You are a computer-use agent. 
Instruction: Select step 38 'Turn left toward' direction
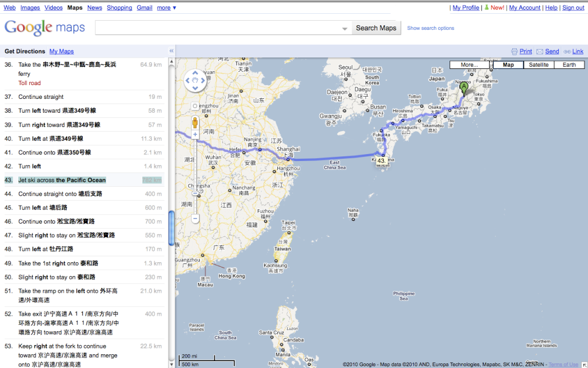84,111
